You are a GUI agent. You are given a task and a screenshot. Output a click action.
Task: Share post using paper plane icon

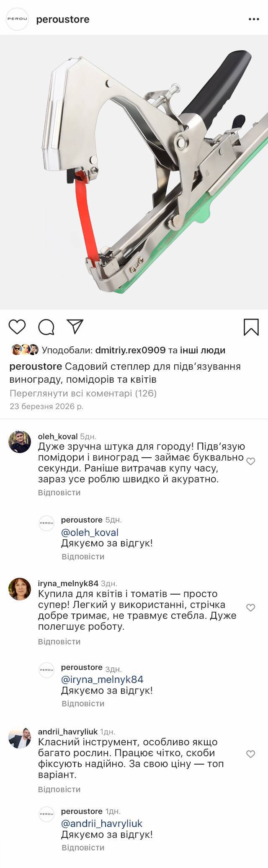pos(75,327)
